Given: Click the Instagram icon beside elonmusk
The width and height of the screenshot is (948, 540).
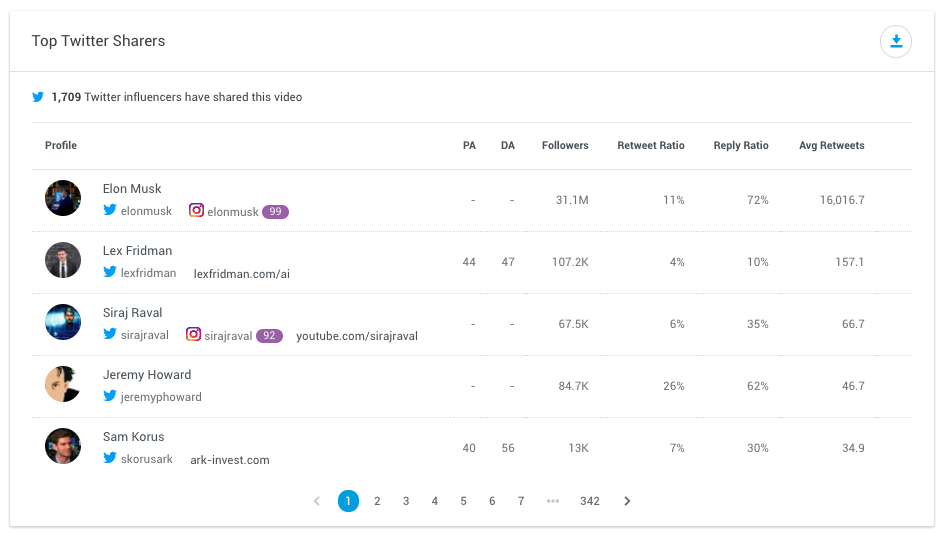Looking at the screenshot, I should click(197, 211).
